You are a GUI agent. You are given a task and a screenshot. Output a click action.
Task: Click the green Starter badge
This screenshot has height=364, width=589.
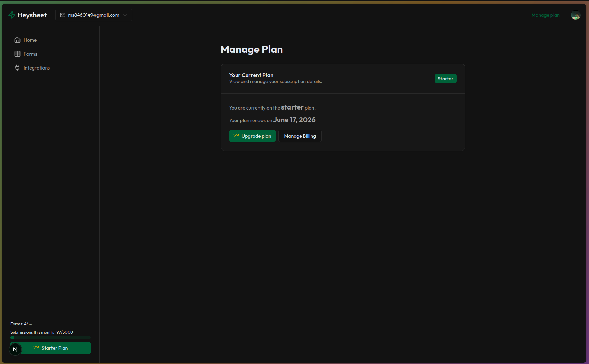tap(445, 79)
